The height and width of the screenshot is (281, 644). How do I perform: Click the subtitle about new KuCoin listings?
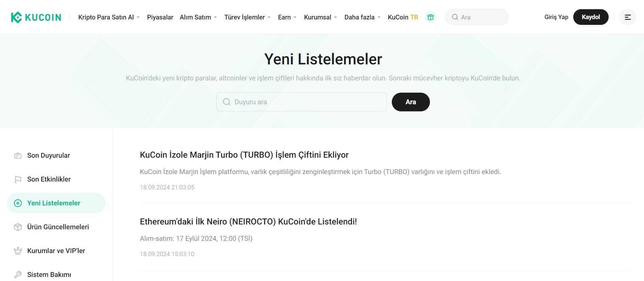point(323,78)
